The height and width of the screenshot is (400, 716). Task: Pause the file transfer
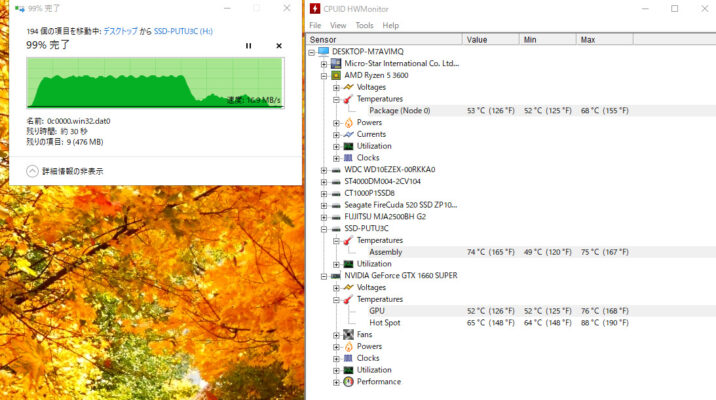click(x=248, y=46)
